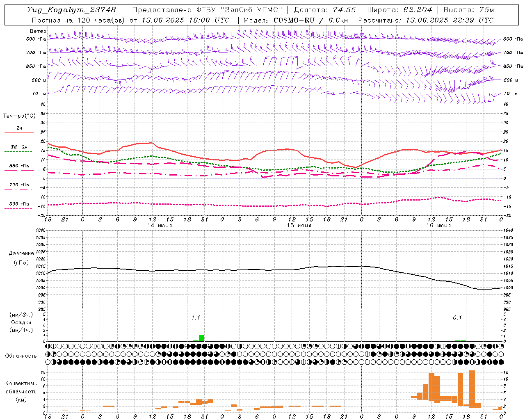Click the (км) unit label of convective chart
Viewport: 525px width, 420px height.
[21, 400]
